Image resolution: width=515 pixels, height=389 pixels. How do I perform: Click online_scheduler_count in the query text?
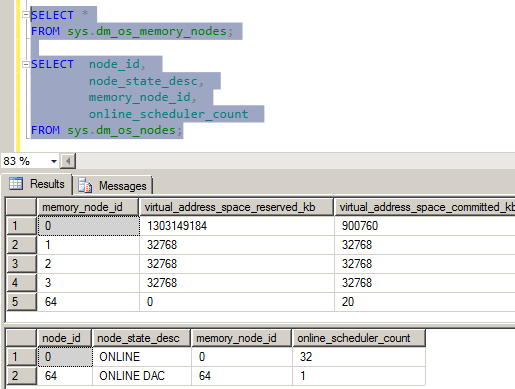[x=169, y=114]
